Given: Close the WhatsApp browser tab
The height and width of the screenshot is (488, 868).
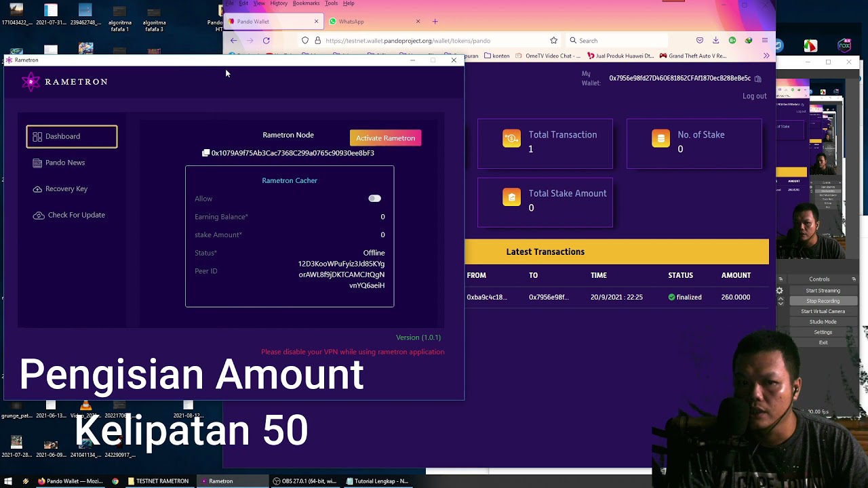Looking at the screenshot, I should (418, 22).
